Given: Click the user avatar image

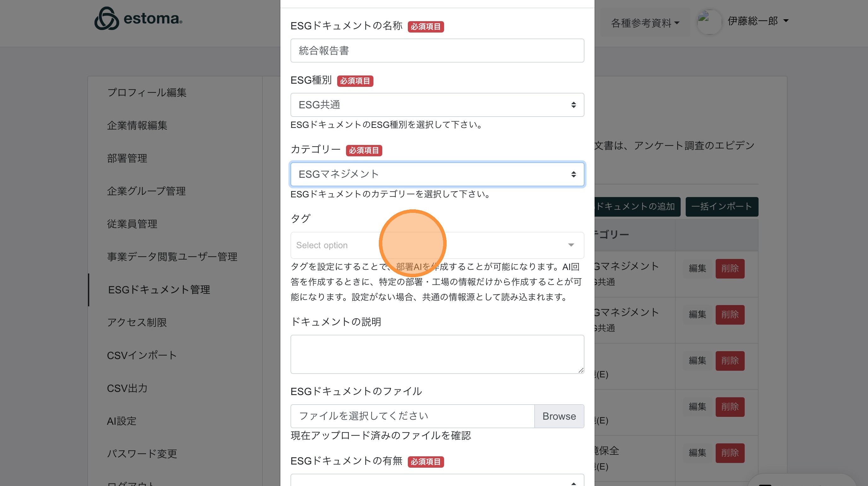Looking at the screenshot, I should coord(709,21).
